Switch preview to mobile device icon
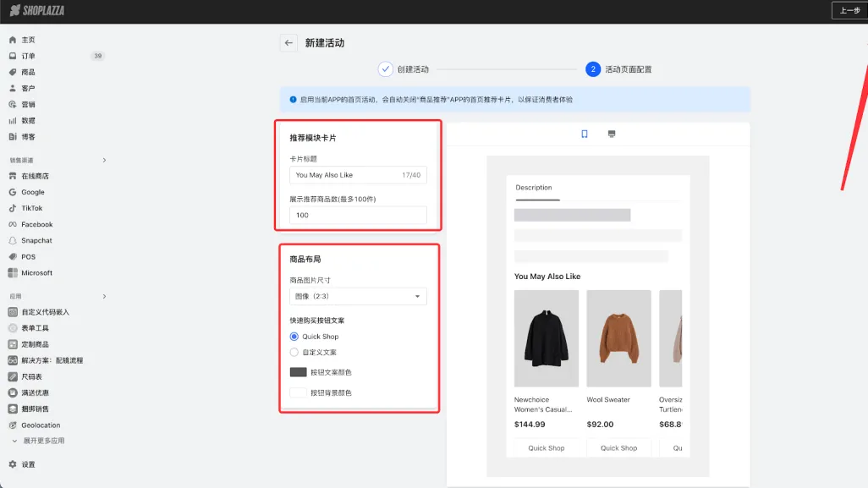Image resolution: width=868 pixels, height=488 pixels. pyautogui.click(x=584, y=134)
